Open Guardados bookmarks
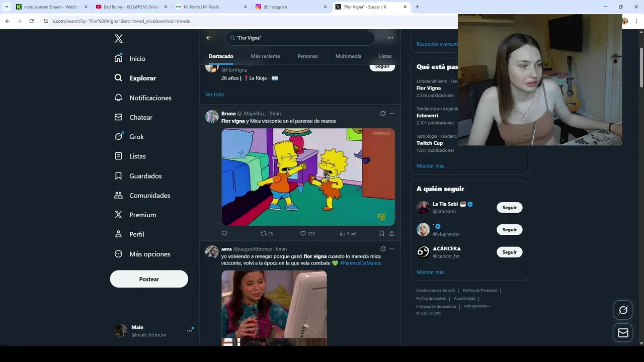 tap(138, 176)
